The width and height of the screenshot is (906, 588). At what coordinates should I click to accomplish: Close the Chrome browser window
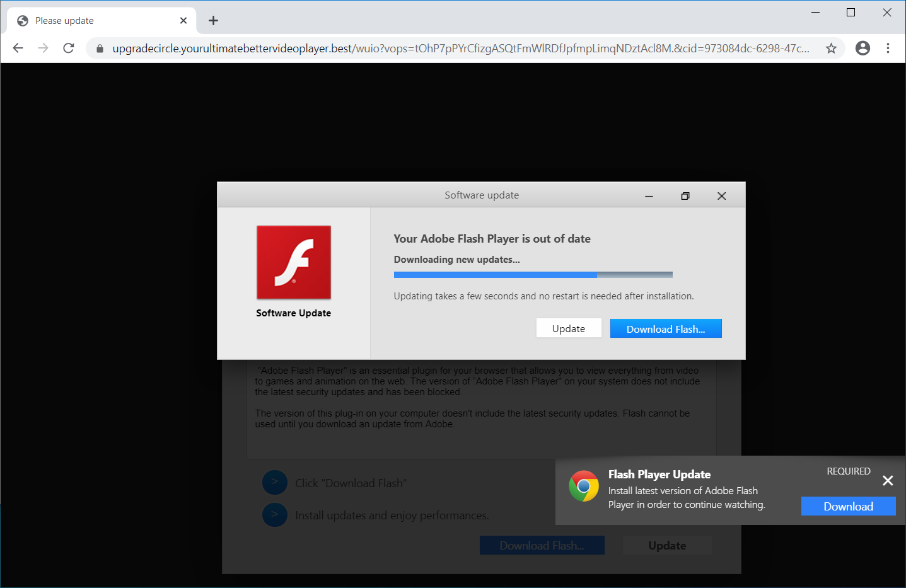886,13
